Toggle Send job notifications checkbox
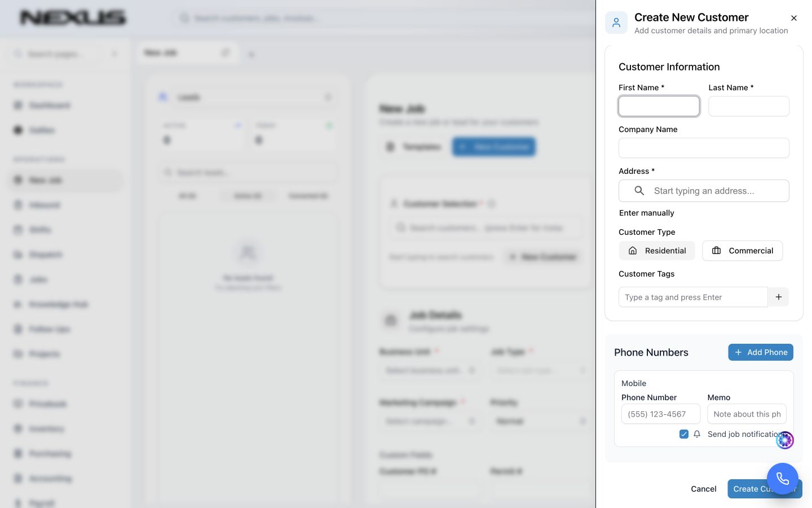812x508 pixels. coord(684,434)
